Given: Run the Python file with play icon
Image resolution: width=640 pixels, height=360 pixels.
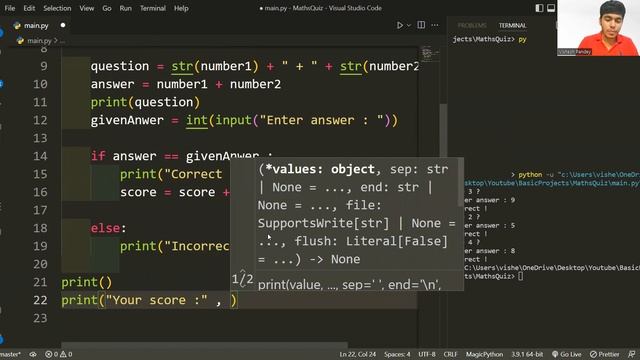Looking at the screenshot, I should [x=400, y=25].
